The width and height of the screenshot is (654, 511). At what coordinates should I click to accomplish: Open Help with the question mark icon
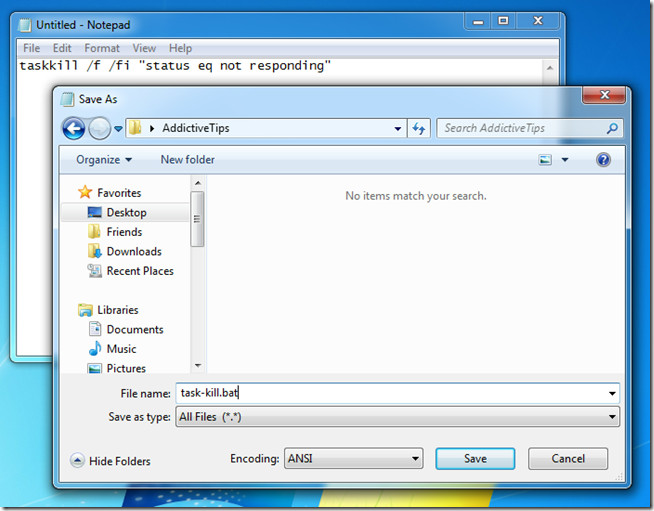click(x=603, y=160)
